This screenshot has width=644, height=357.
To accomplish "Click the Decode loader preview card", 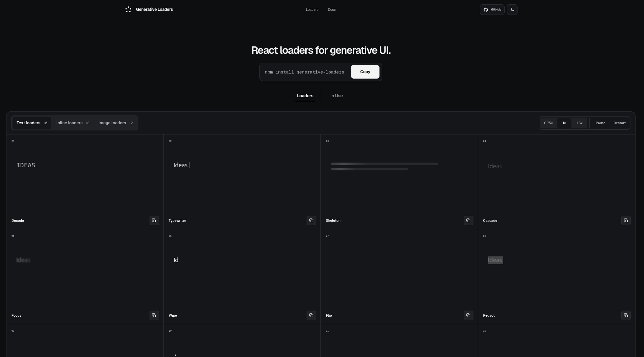I will pyautogui.click(x=85, y=182).
